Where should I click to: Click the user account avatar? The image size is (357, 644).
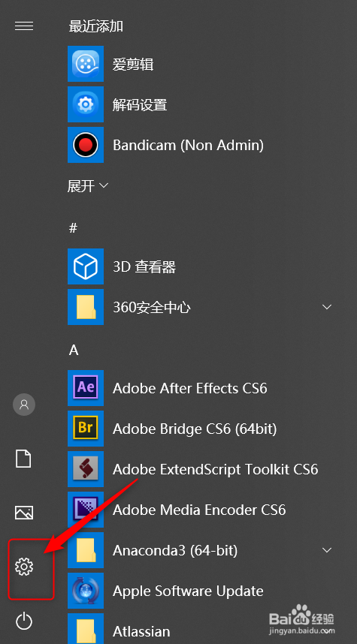pyautogui.click(x=24, y=405)
